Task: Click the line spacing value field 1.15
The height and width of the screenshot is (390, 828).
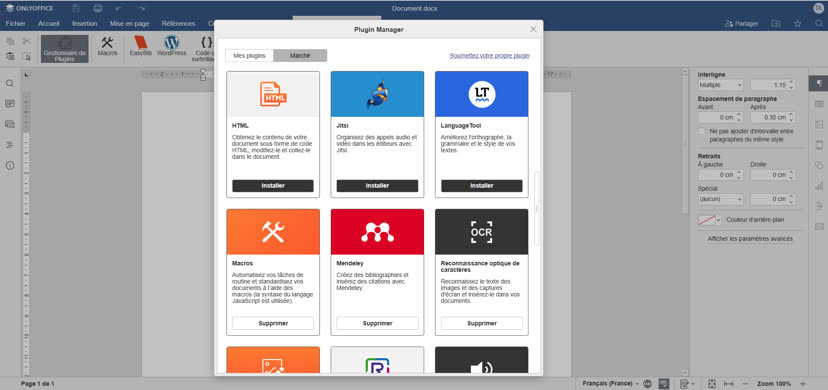Action: (773, 85)
